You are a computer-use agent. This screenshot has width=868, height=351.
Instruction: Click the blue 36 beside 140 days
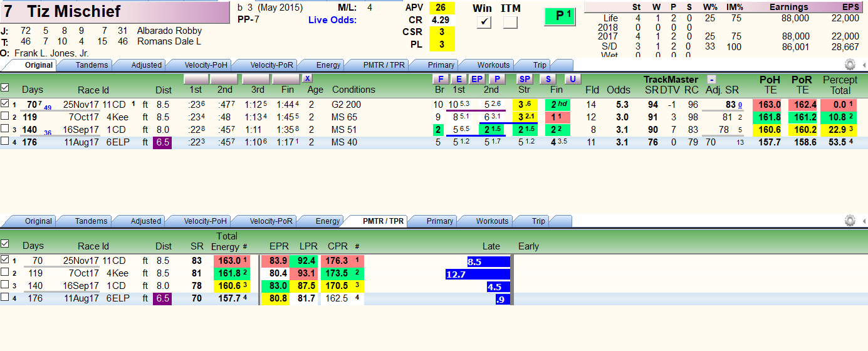48,133
